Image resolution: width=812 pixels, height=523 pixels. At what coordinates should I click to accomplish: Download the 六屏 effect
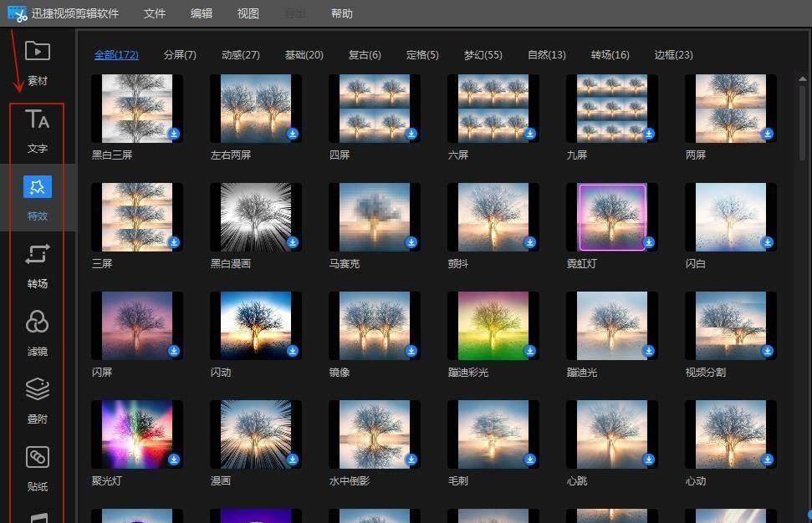tap(530, 134)
